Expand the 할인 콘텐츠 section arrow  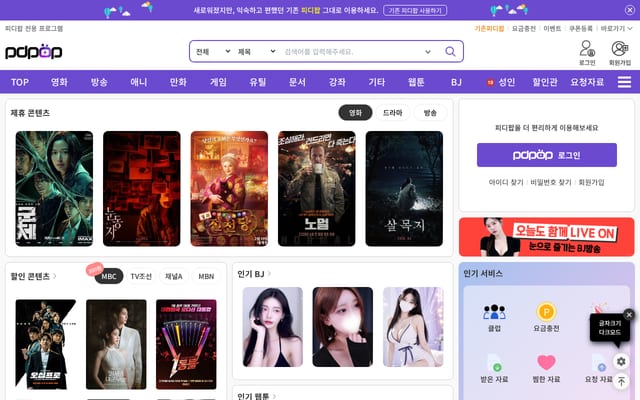(55, 276)
